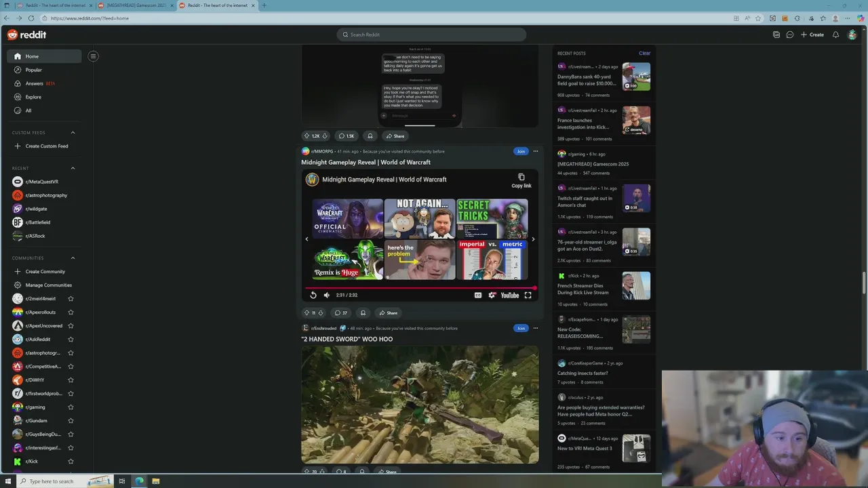The height and width of the screenshot is (488, 868).
Task: Collapse the Custom Feeds section
Action: click(73, 133)
